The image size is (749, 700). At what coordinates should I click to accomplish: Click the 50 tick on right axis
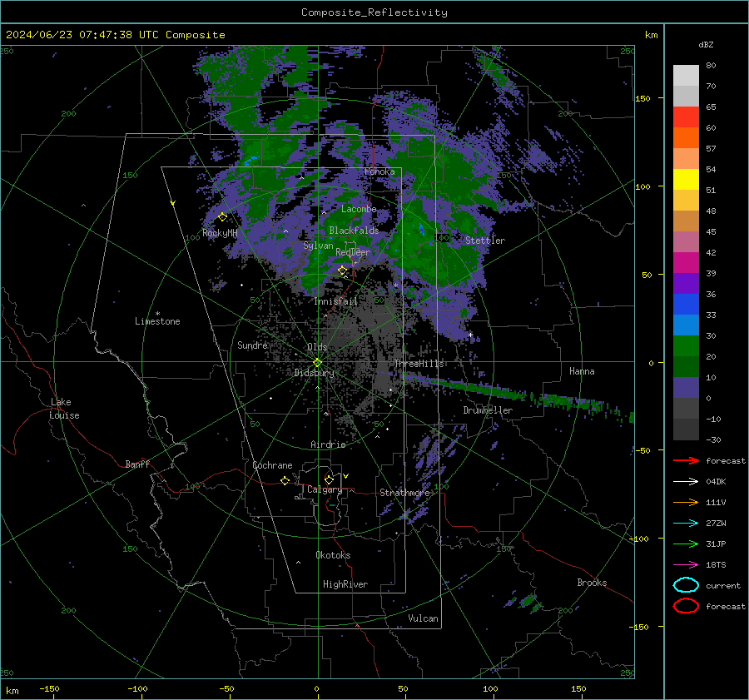tap(647, 275)
